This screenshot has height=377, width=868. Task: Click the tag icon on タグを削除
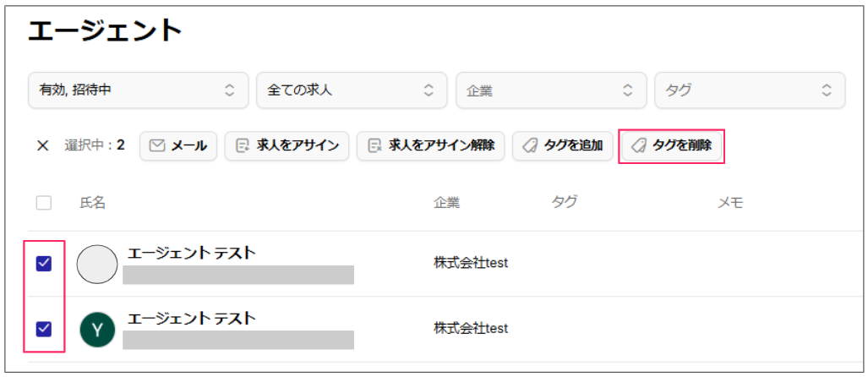point(639,145)
